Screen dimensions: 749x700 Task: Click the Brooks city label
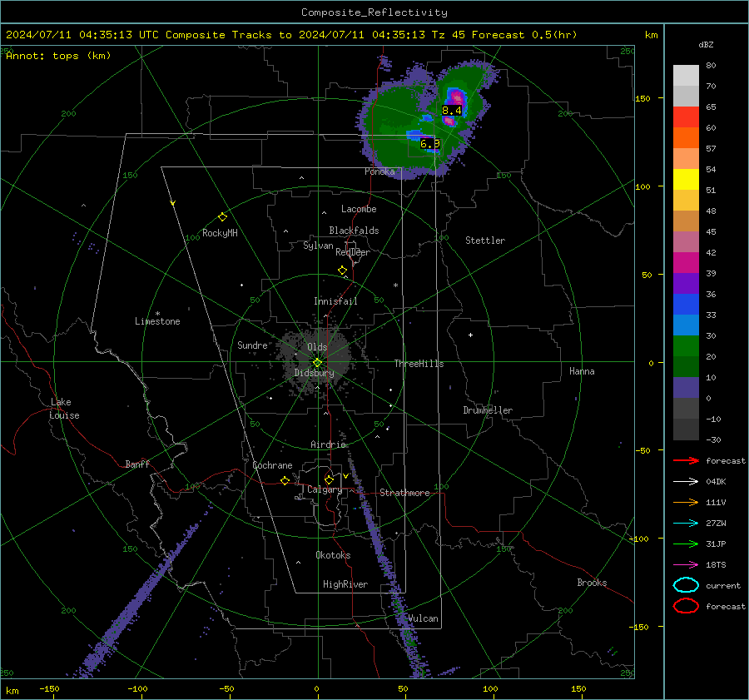[x=592, y=583]
